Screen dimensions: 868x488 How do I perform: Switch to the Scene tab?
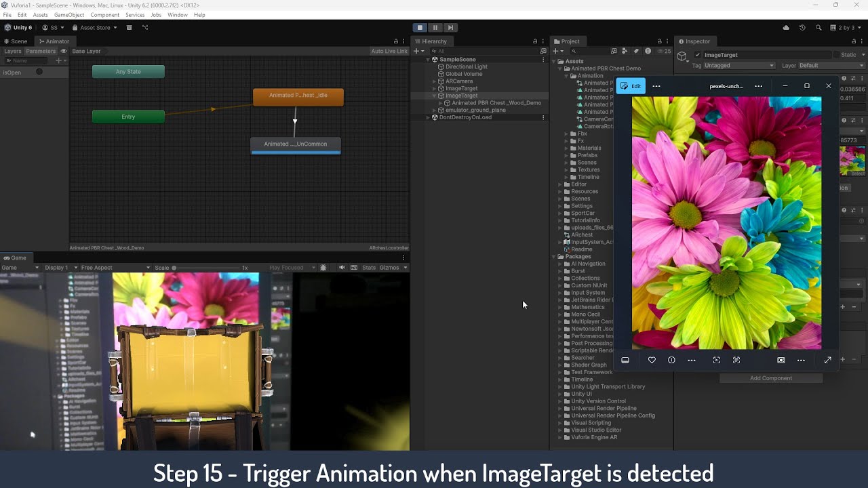(16, 41)
